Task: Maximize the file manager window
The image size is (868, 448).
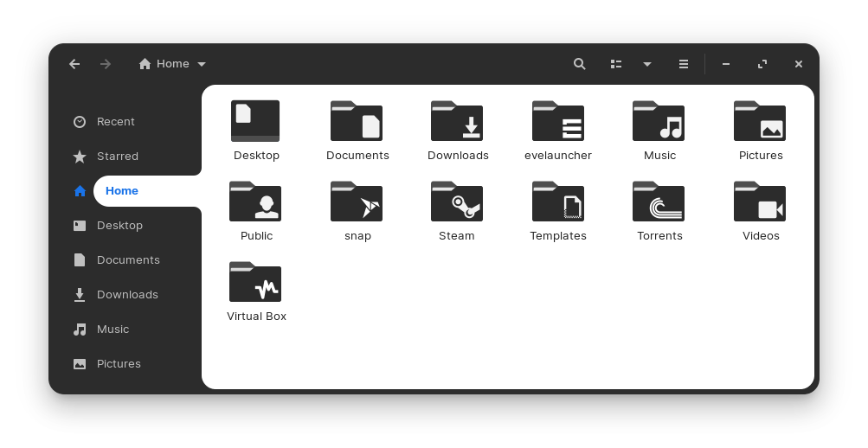Action: click(762, 64)
